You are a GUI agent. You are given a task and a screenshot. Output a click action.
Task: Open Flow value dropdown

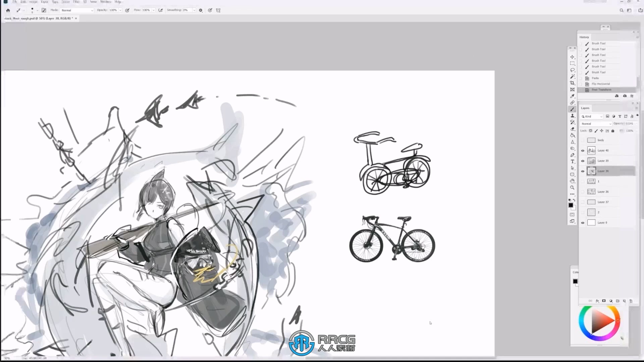(x=153, y=10)
